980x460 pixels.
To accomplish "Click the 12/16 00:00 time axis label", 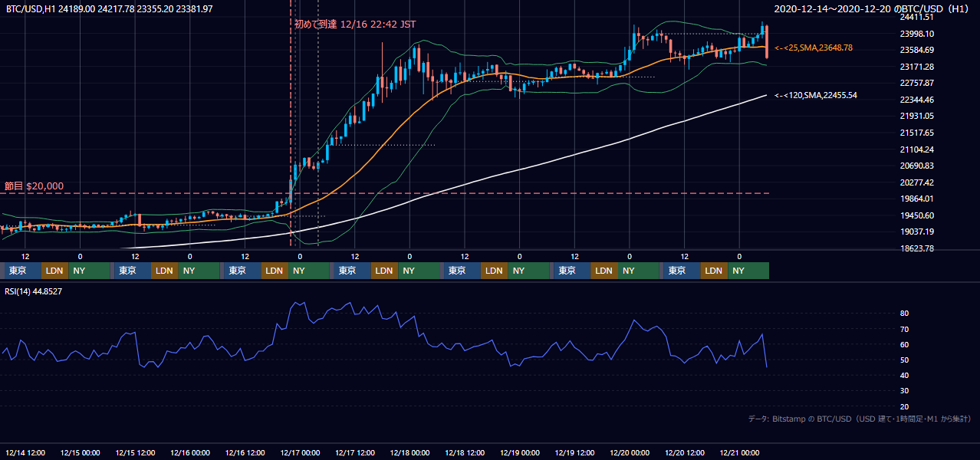I will [x=191, y=453].
